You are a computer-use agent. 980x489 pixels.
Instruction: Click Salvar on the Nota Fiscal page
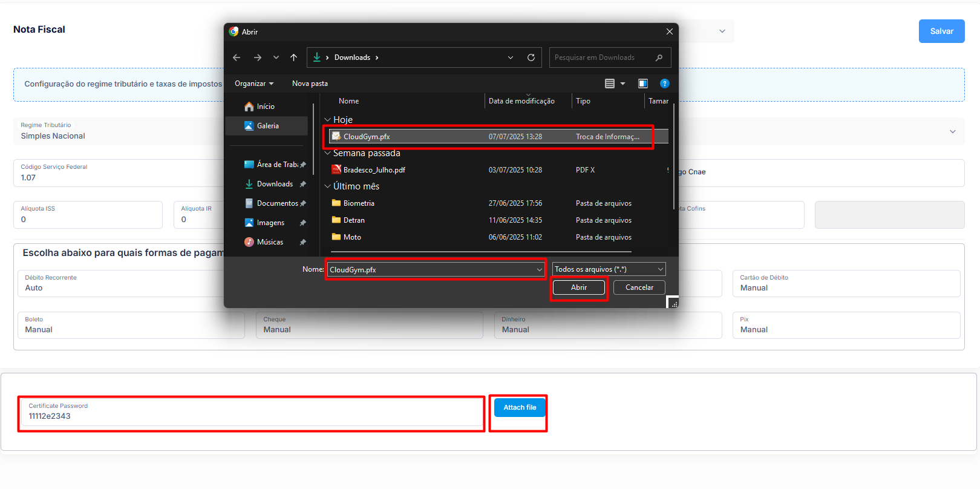941,31
